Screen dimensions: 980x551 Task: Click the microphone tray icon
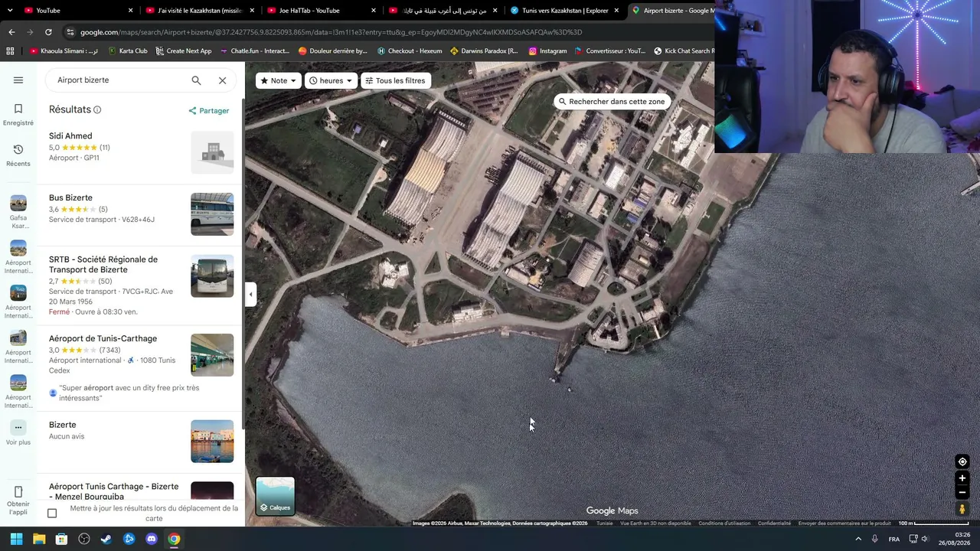click(x=875, y=539)
